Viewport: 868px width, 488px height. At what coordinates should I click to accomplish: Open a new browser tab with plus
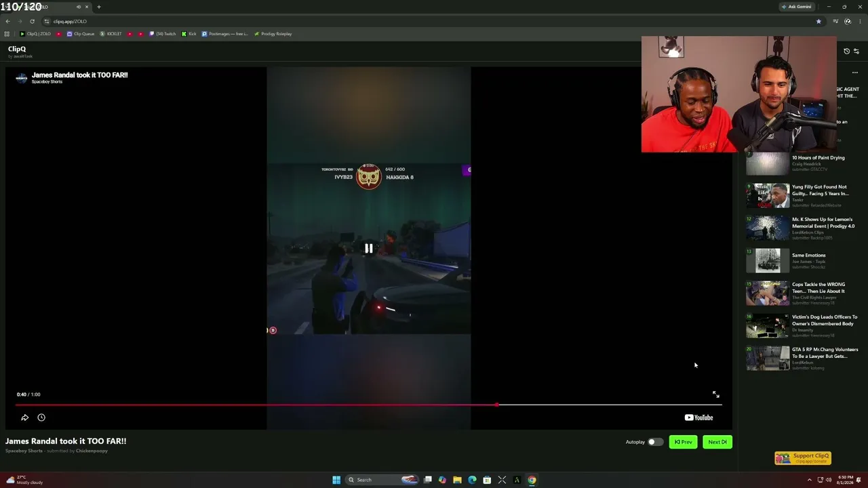(x=99, y=7)
